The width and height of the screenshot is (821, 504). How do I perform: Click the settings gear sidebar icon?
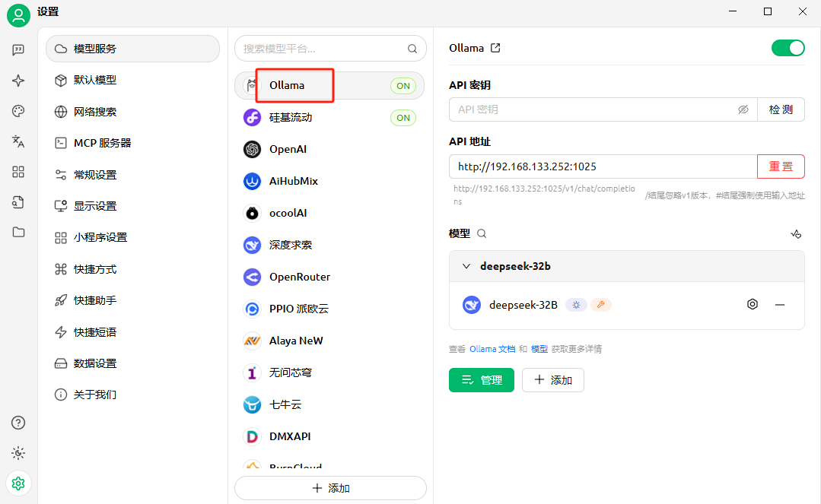tap(18, 483)
